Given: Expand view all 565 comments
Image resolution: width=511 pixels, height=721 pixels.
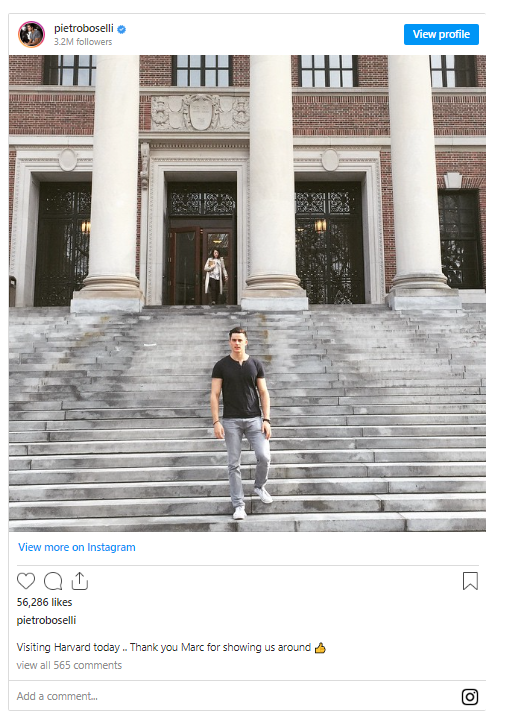Looking at the screenshot, I should tap(69, 665).
